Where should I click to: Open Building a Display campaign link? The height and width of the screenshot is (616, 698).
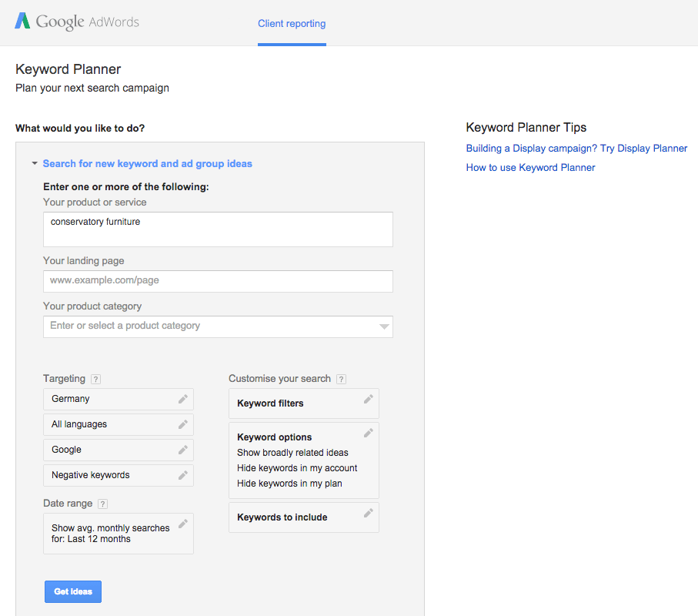(576, 149)
